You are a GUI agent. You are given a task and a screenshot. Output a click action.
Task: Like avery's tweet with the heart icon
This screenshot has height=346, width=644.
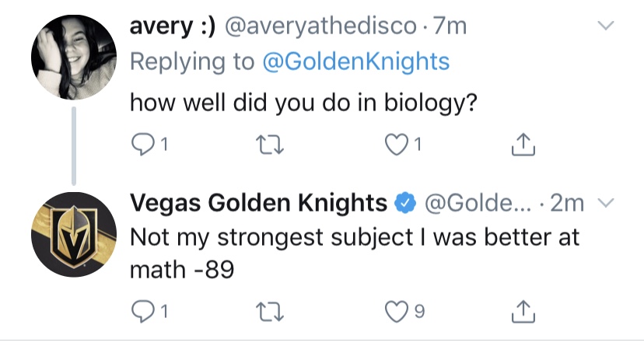(x=396, y=145)
